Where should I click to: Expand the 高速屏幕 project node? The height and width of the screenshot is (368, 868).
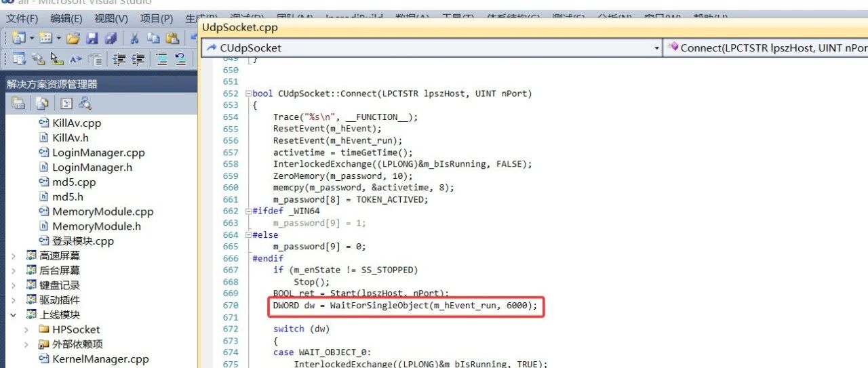[13, 255]
